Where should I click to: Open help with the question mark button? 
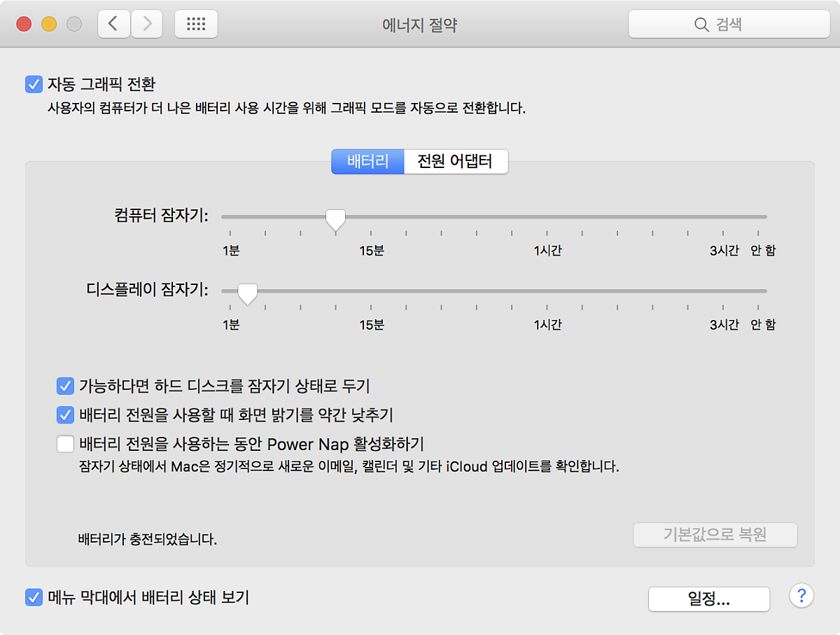tap(801, 596)
